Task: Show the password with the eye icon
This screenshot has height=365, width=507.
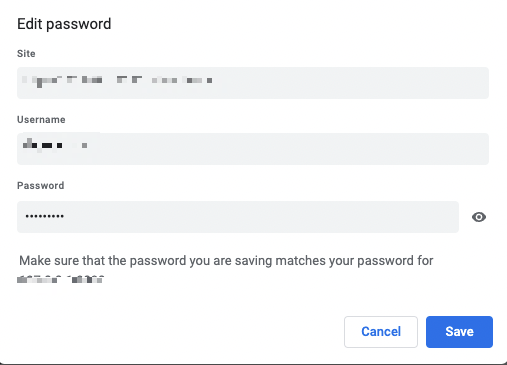Action: tap(479, 217)
